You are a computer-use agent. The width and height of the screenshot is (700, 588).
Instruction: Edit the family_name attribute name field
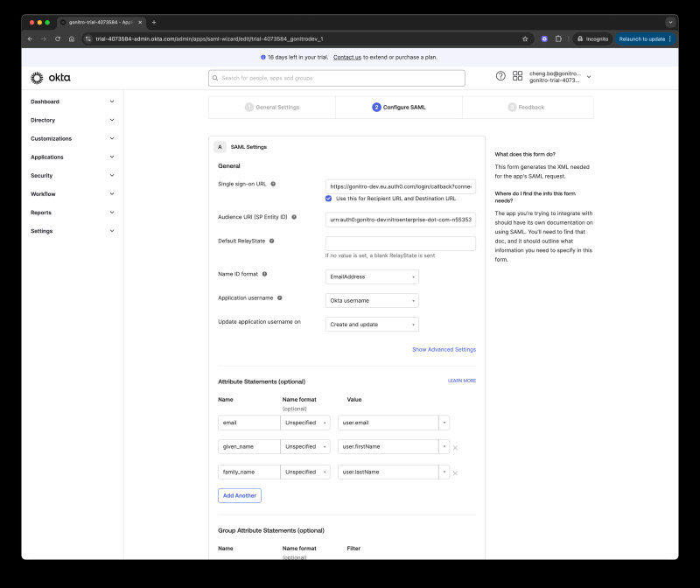[249, 472]
